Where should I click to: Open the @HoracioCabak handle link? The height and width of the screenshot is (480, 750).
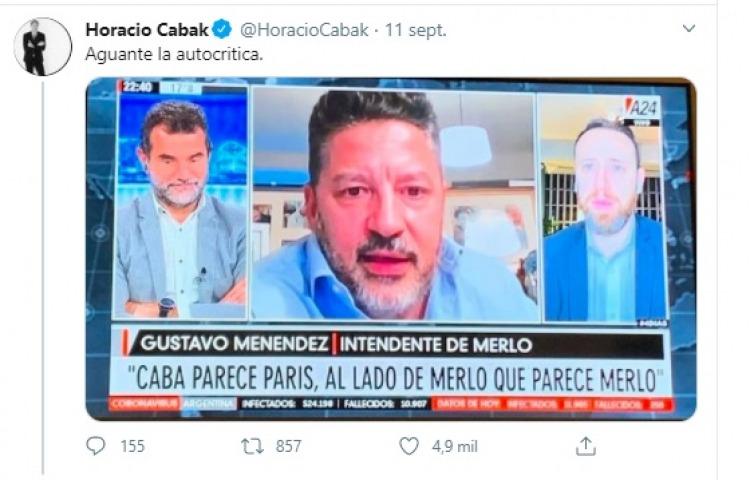pyautogui.click(x=304, y=30)
